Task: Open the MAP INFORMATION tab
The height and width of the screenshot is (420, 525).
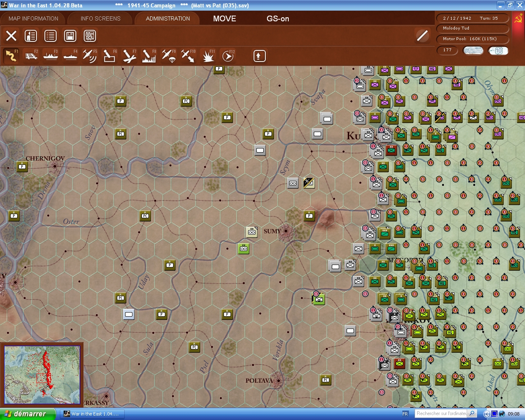Action: click(34, 18)
